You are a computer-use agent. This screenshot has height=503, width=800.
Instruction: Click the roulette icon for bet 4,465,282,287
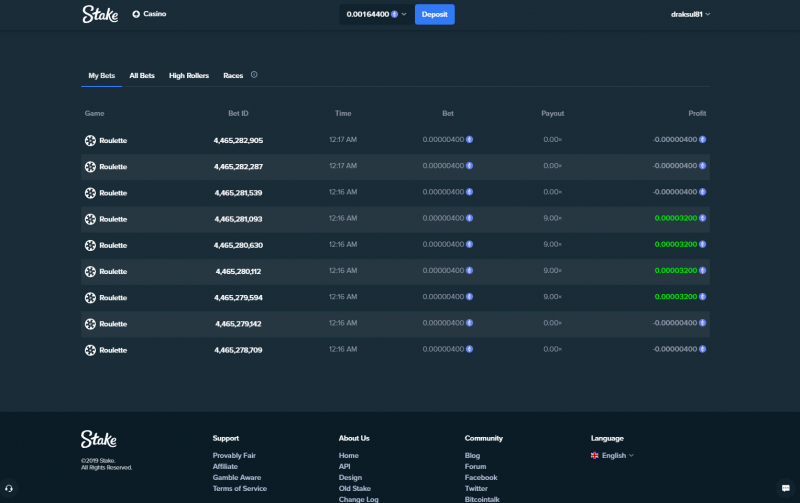click(x=90, y=167)
